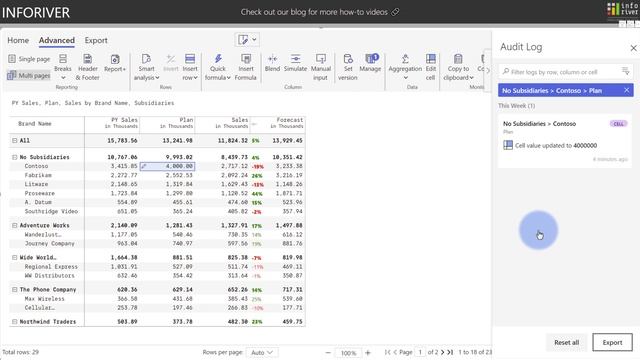
Task: Zoom in with plus button
Action: coord(368,353)
